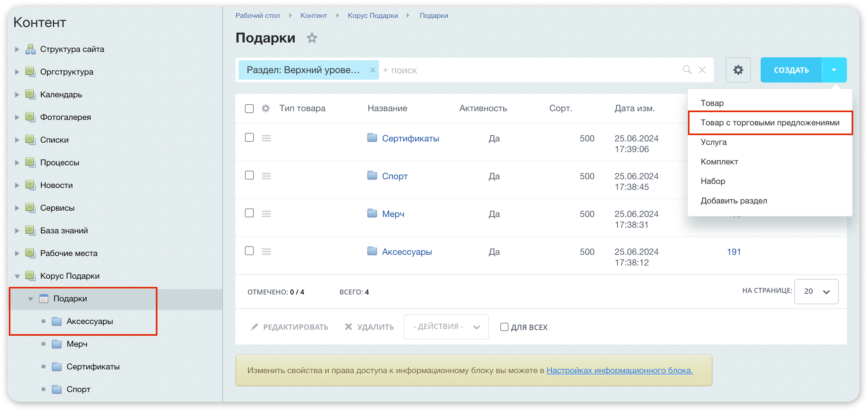Screen dimensions: 868x411
Task: Select Комплект from create menu
Action: point(719,162)
